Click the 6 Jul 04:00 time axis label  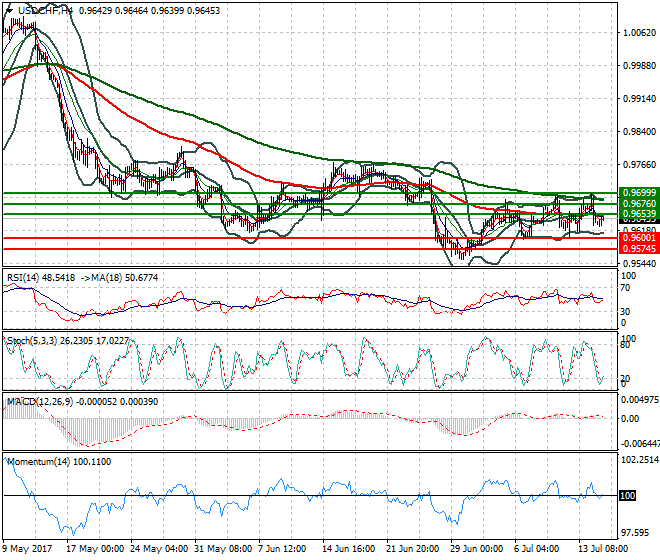pos(537,549)
